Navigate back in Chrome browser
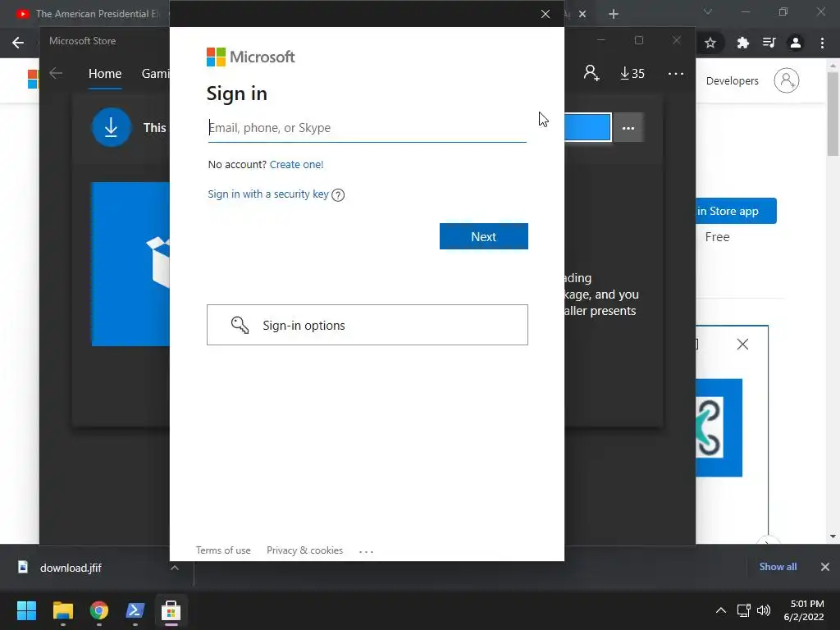Screen dimensions: 840x630 tap(18, 43)
